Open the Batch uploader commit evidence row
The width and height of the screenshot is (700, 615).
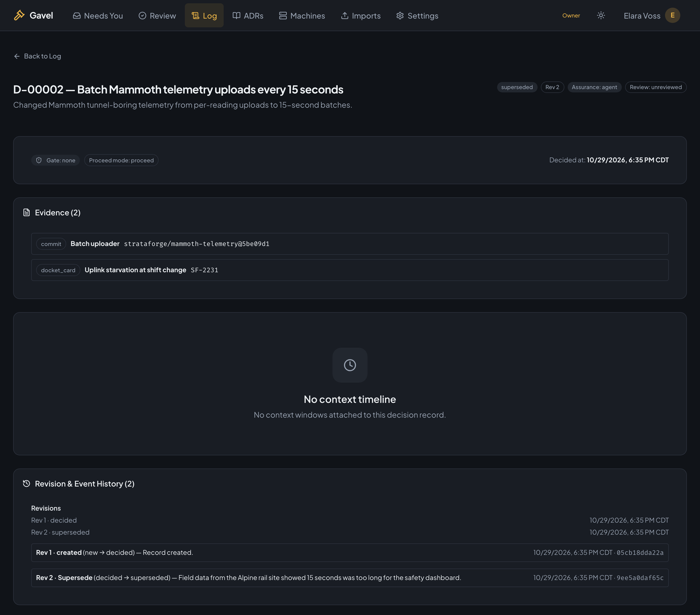click(350, 244)
